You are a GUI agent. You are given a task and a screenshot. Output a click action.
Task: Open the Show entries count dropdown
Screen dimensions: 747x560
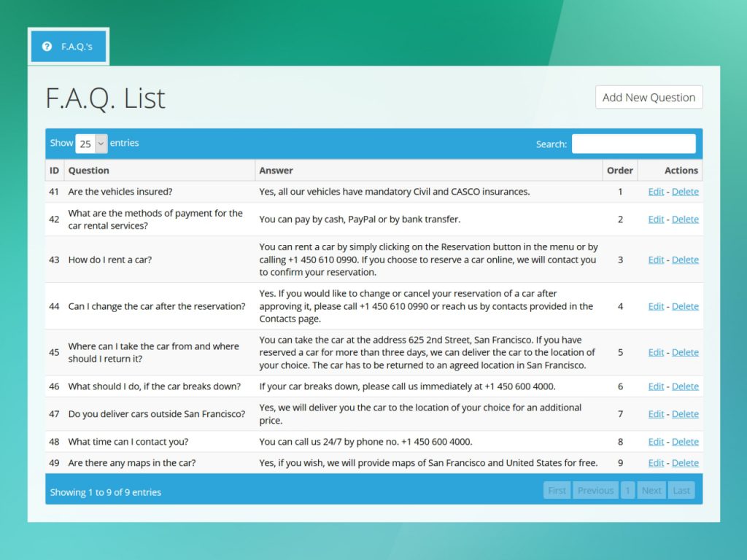(x=91, y=144)
